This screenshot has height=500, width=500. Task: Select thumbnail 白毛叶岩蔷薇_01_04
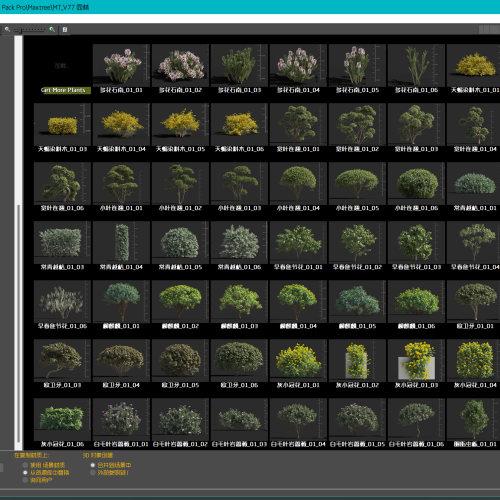pos(298,419)
